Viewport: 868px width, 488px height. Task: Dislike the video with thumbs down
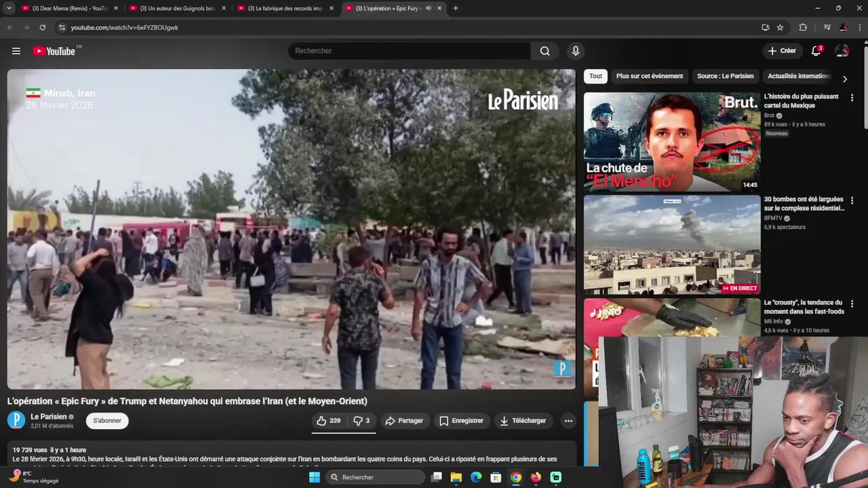(x=361, y=421)
